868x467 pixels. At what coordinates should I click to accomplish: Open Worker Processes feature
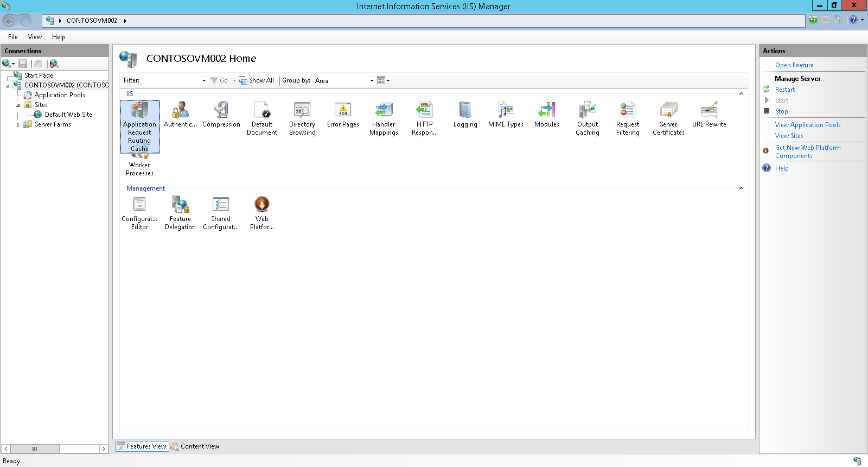click(x=139, y=166)
